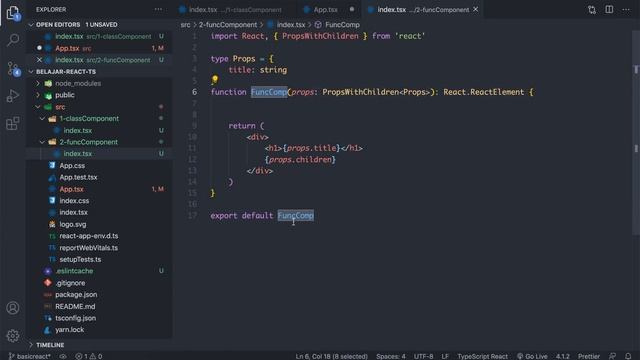The height and width of the screenshot is (360, 640).
Task: Click Ln 6, Col 18 cursor position
Action: tap(331, 356)
